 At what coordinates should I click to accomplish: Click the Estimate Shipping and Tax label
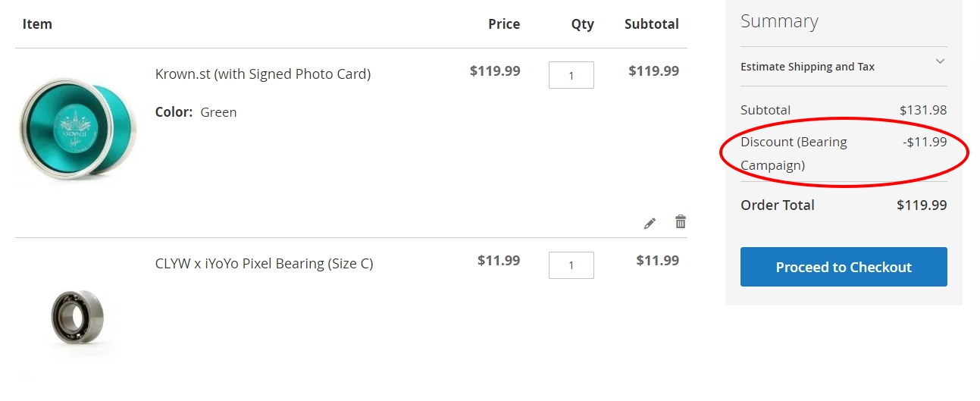pos(807,67)
